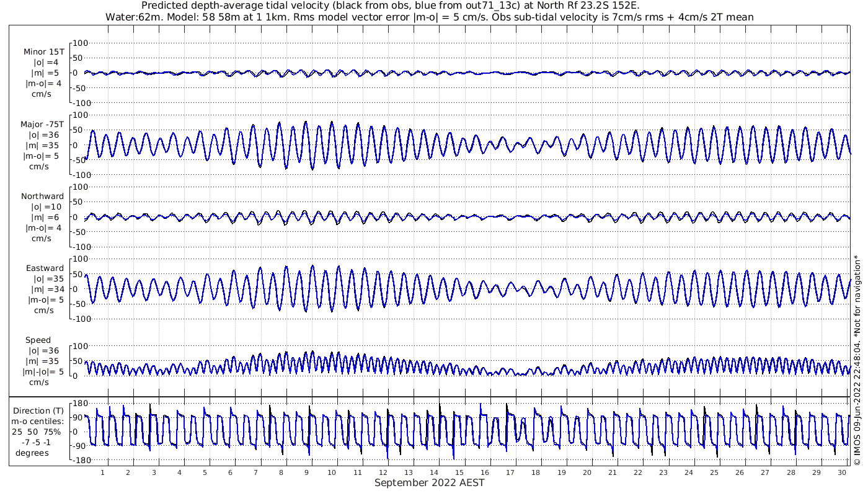Click the 'Northward' panel label

point(42,197)
